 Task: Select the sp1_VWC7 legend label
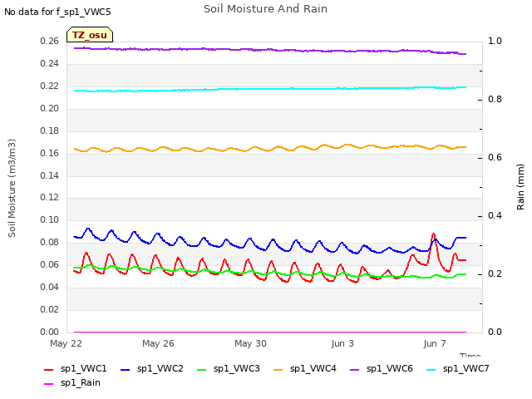pos(465,369)
